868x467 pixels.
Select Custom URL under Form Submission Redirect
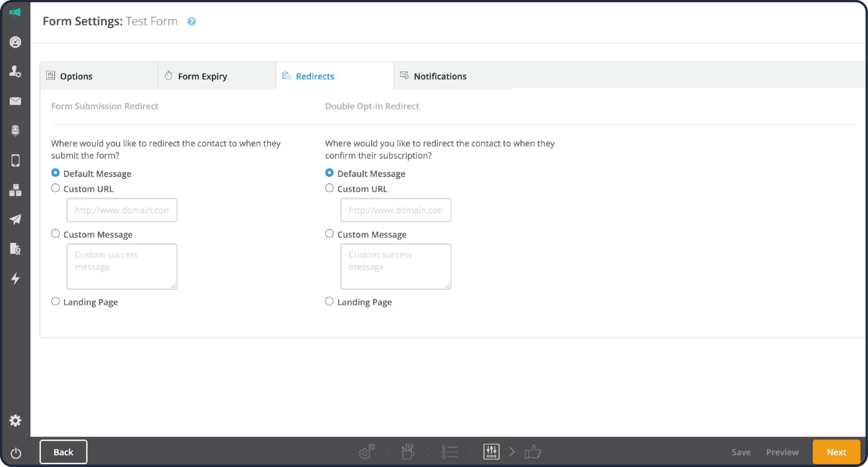[x=56, y=188]
